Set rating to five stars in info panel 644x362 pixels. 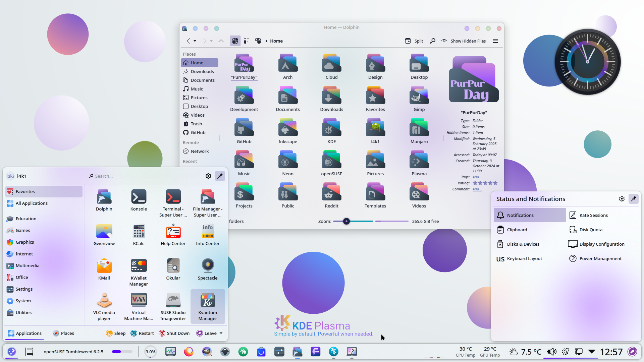point(495,183)
